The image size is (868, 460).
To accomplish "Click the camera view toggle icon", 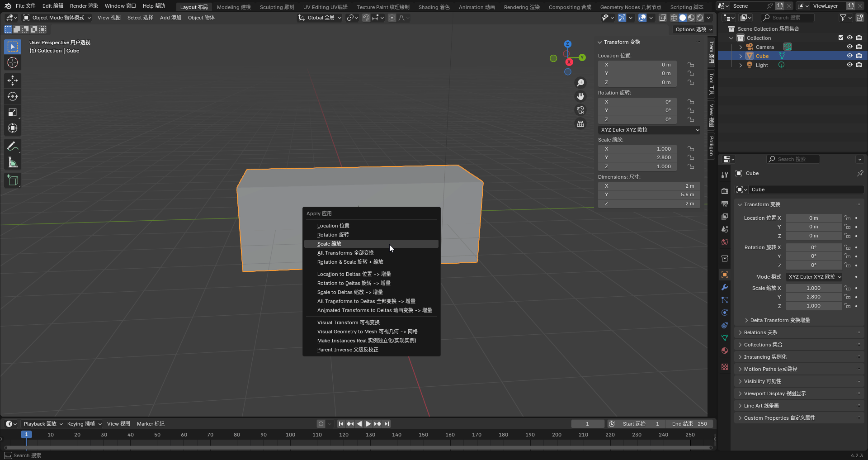I will click(x=580, y=110).
